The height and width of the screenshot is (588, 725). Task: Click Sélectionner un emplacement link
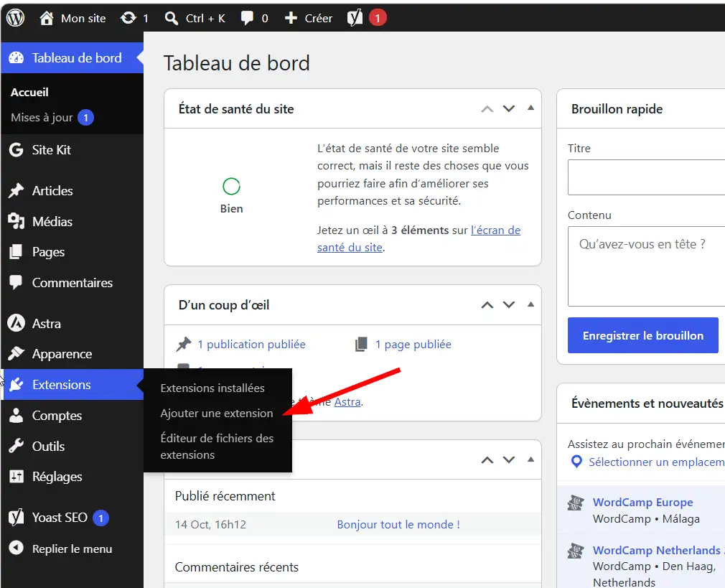(657, 462)
